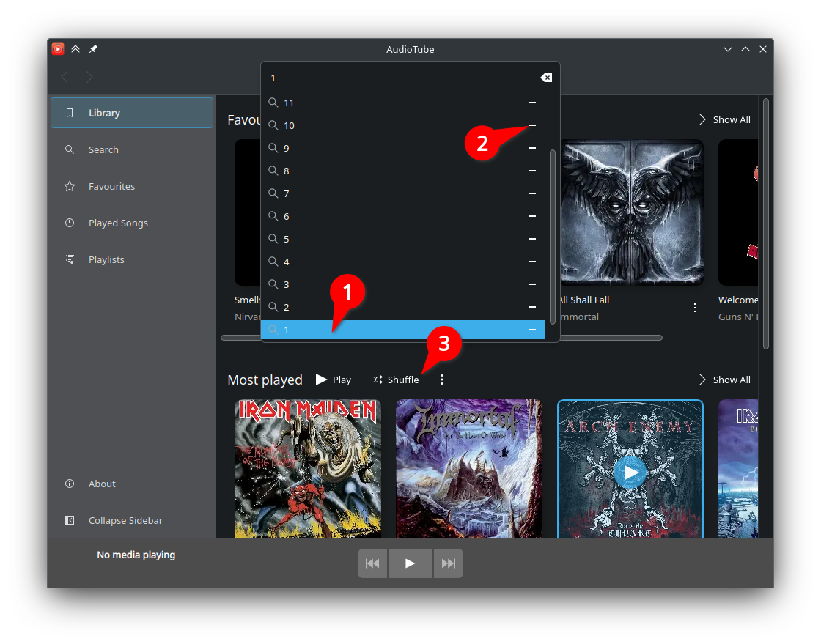The width and height of the screenshot is (821, 644).
Task: Collapse the sidebar
Action: tap(132, 520)
